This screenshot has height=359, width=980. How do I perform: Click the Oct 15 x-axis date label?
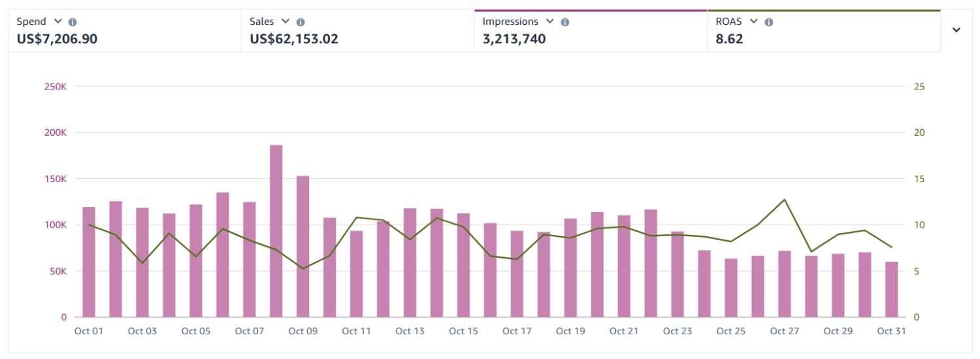[x=463, y=332]
